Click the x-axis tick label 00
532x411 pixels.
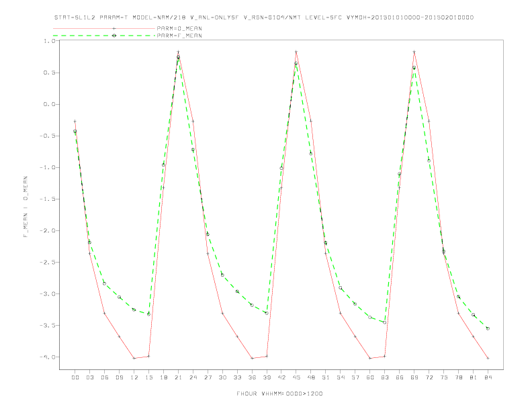[x=75, y=377]
